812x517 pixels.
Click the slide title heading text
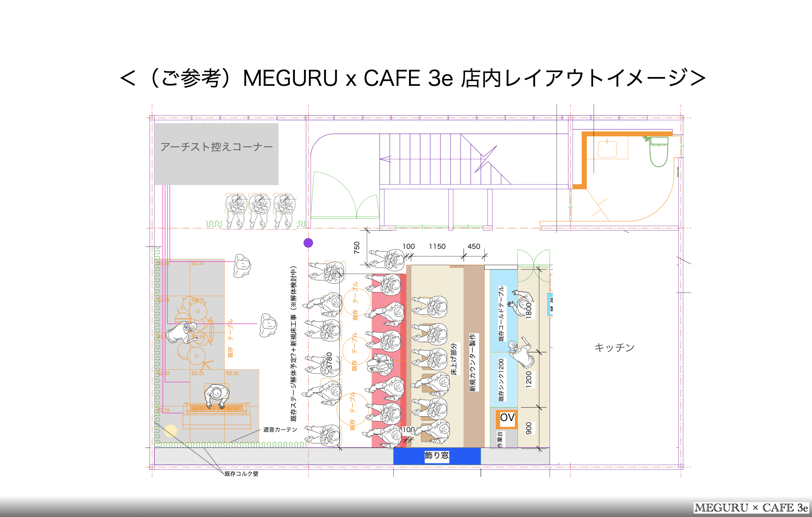tap(413, 78)
